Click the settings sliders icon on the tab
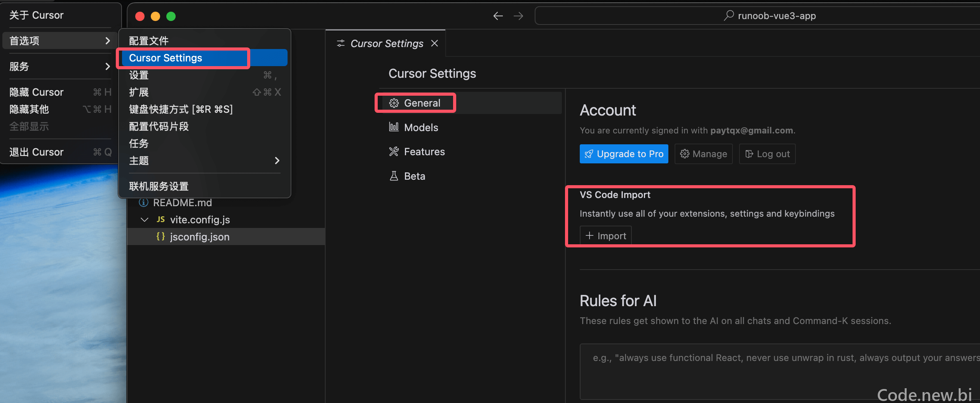 click(341, 43)
